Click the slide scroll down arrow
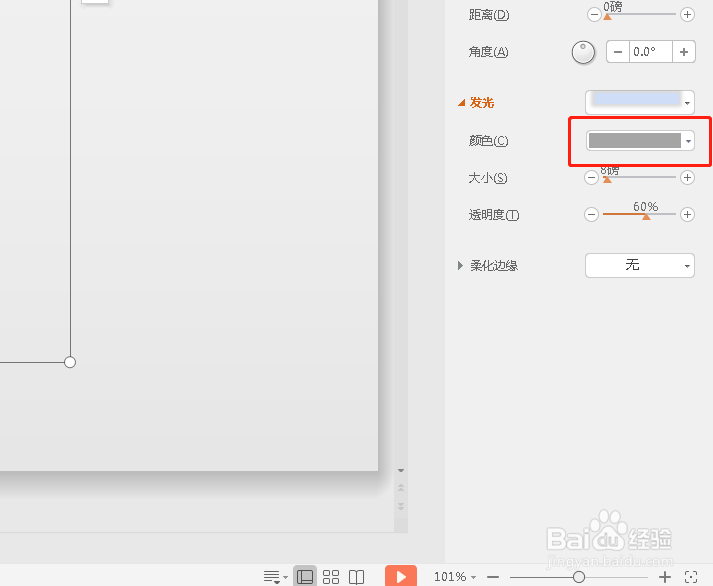The height and width of the screenshot is (586, 713). coord(401,471)
